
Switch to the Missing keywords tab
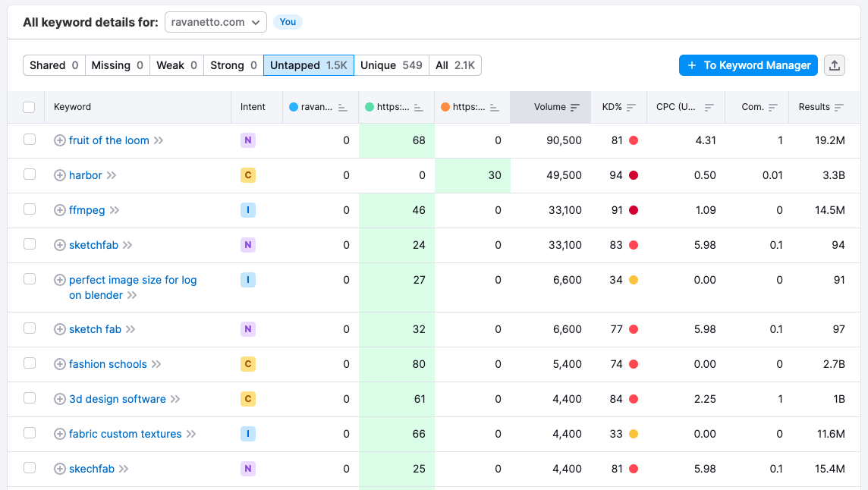tap(118, 65)
